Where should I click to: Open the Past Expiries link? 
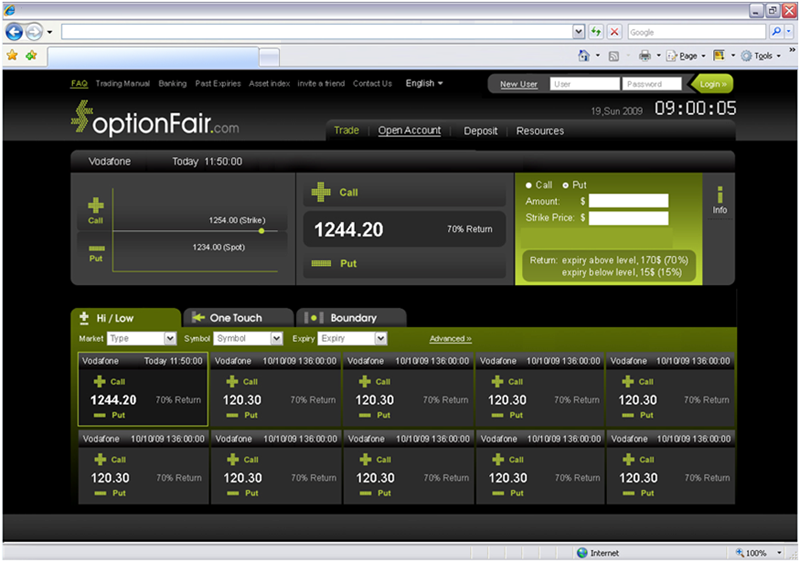[218, 83]
